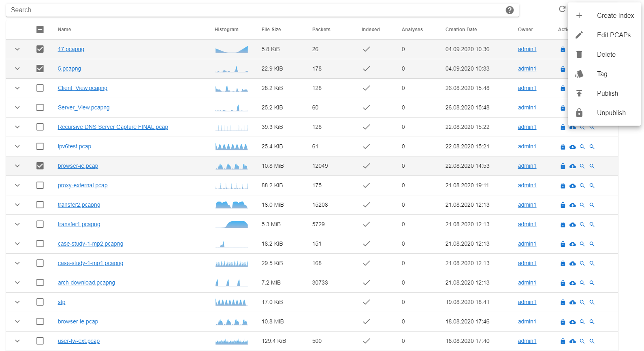Expand the transfer1.pcapng row
Image resolution: width=644 pixels, height=351 pixels.
click(17, 224)
